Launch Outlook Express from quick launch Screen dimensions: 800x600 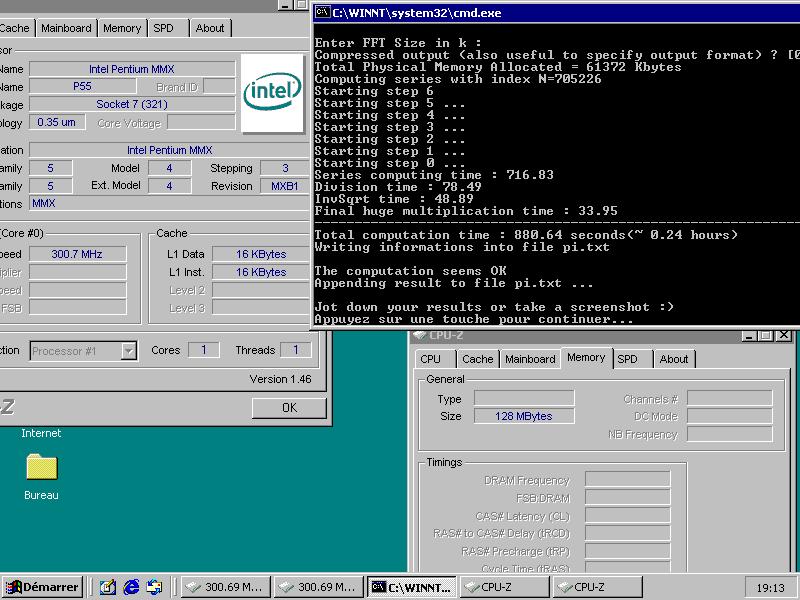154,587
